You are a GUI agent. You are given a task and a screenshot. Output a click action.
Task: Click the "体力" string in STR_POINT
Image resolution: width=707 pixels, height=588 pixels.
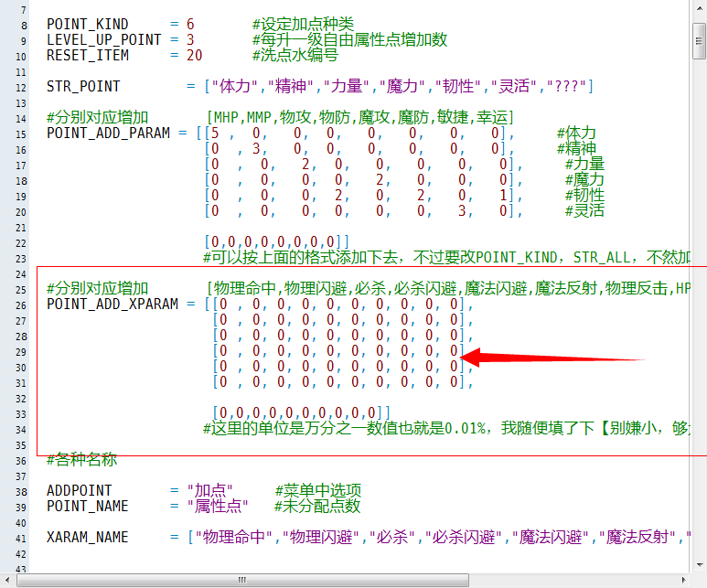pyautogui.click(x=235, y=87)
